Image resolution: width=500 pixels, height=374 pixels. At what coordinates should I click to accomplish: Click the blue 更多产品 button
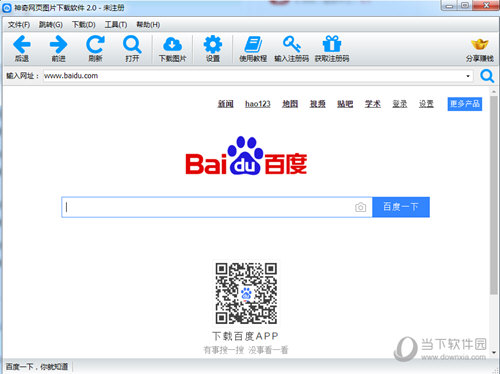pos(465,104)
